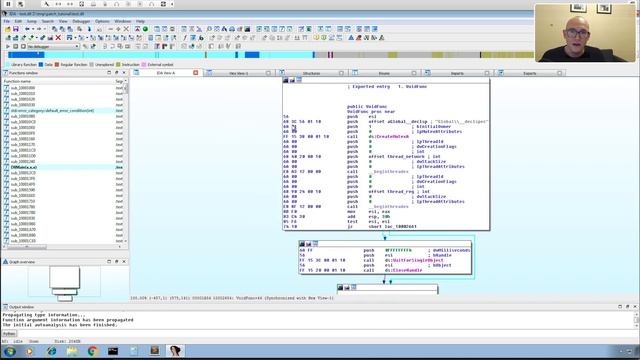
Task: Click the italic slash icon in second toolbar row
Action: pos(185,38)
